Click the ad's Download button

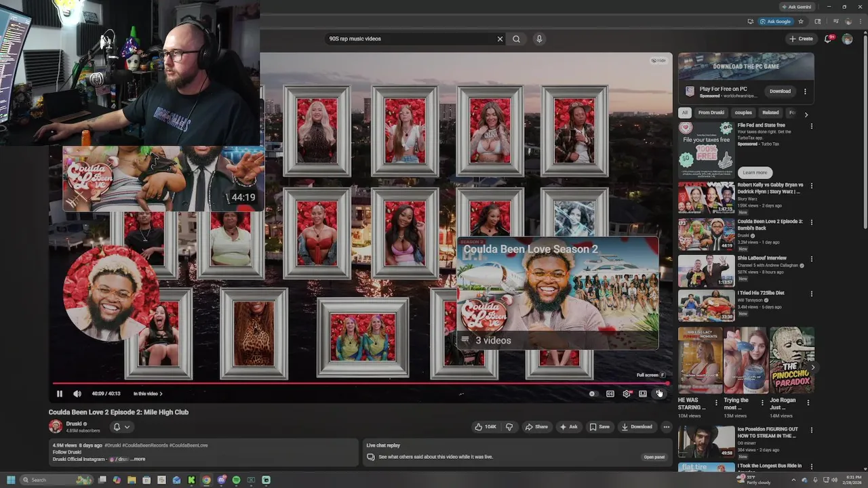coord(780,91)
